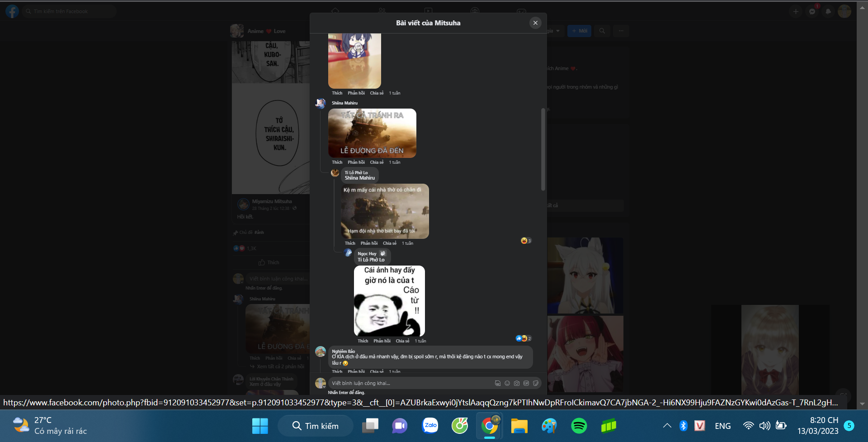
Task: Open the volume control speaker icon
Action: point(764,426)
